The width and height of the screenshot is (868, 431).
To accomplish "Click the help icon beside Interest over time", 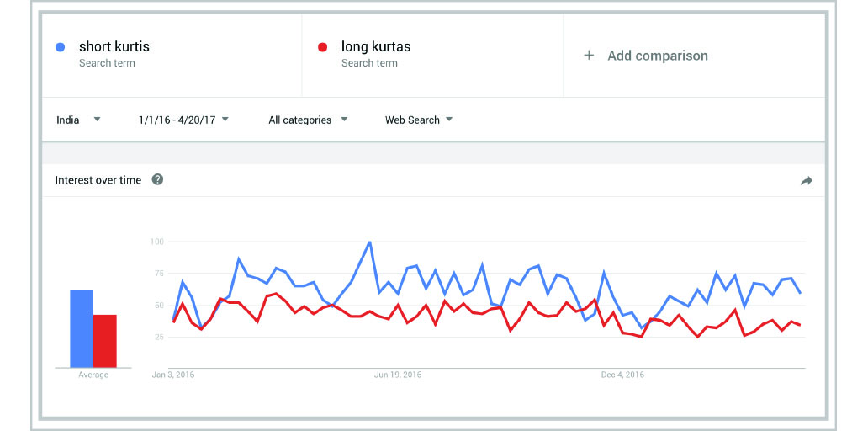I will tap(157, 180).
